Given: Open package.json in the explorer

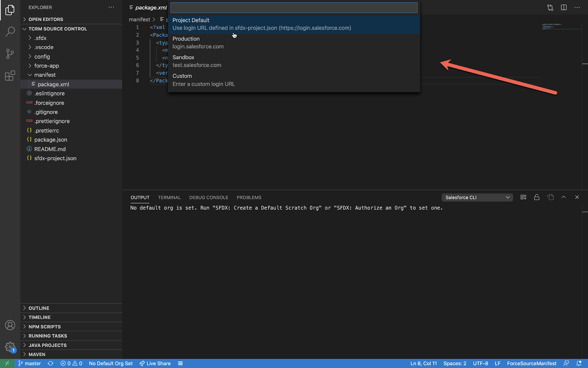Looking at the screenshot, I should click(71, 140).
